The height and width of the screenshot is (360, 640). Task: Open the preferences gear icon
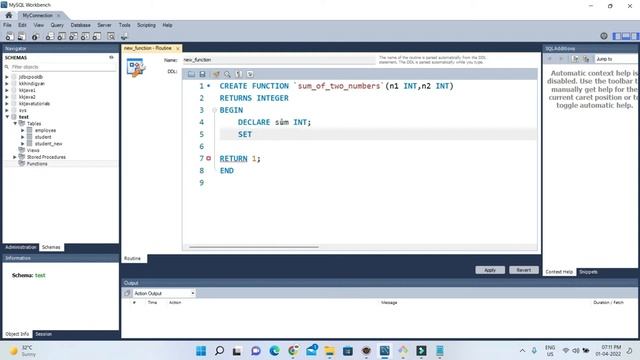(x=604, y=36)
